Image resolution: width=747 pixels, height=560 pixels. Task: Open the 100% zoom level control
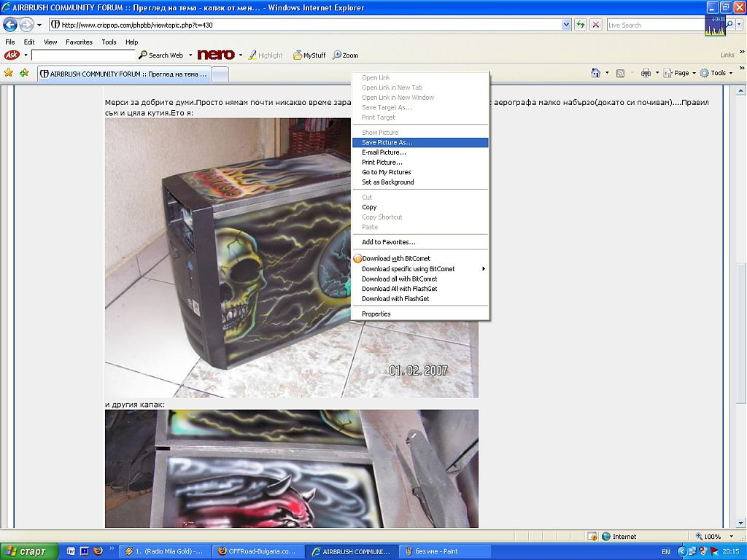click(714, 536)
